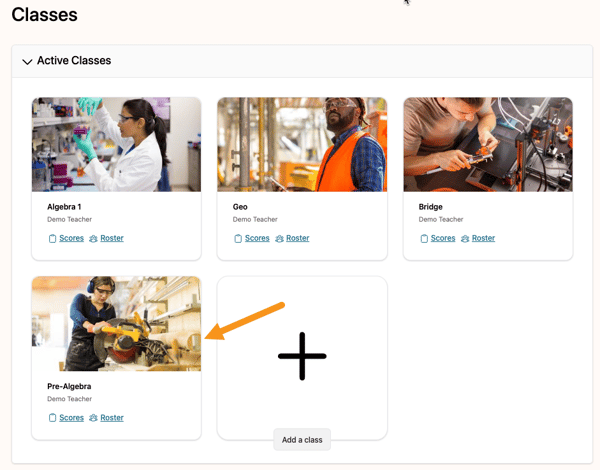Click the clipboard Scores icon for Pre-Algebra

click(x=52, y=418)
